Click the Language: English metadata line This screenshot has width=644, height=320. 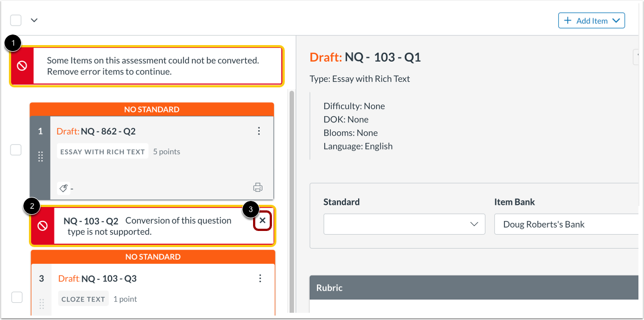click(x=358, y=146)
